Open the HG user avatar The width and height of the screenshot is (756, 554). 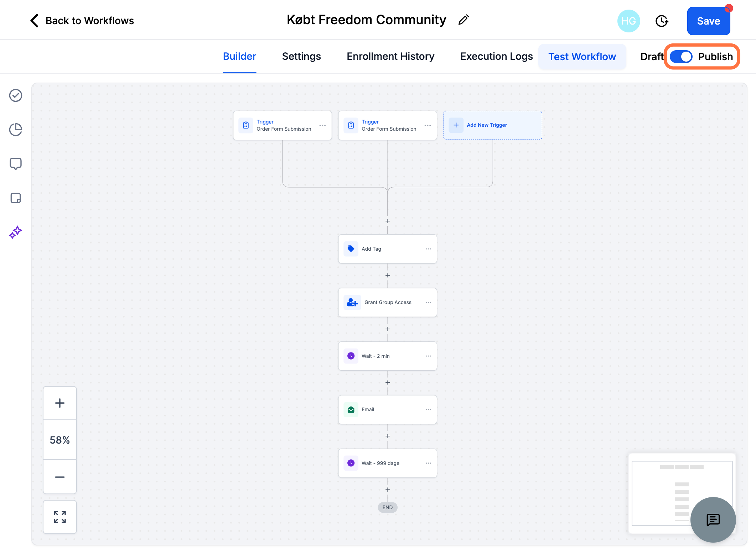(x=628, y=21)
